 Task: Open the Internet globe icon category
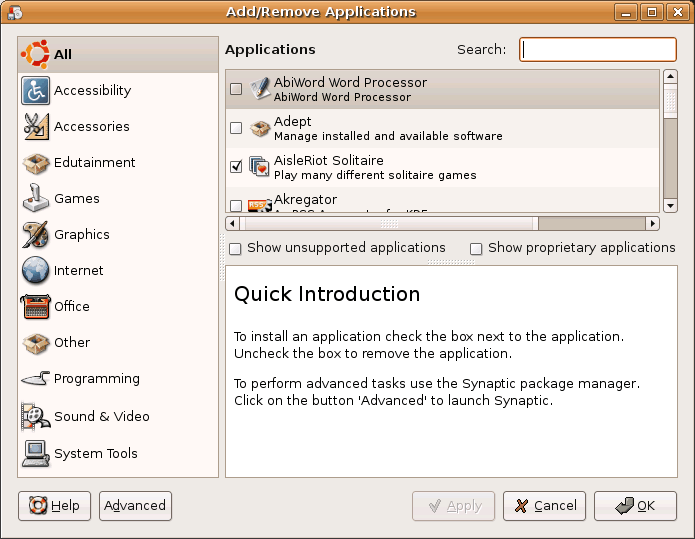[35, 270]
